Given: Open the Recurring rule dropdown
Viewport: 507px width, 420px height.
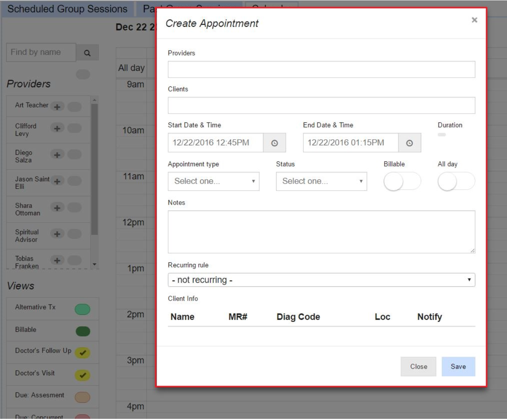Looking at the screenshot, I should coord(321,280).
